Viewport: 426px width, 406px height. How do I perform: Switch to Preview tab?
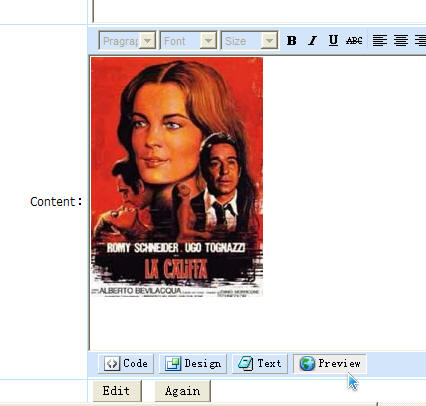point(330,363)
